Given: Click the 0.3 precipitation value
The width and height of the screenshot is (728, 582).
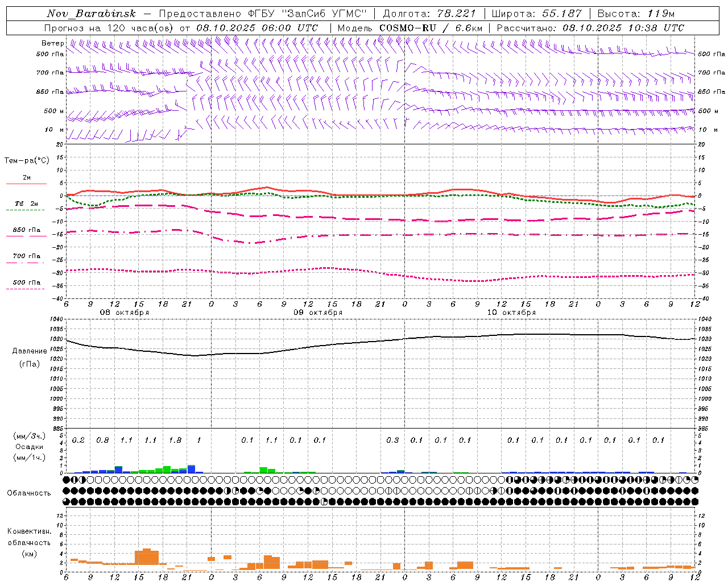Looking at the screenshot, I should [392, 440].
